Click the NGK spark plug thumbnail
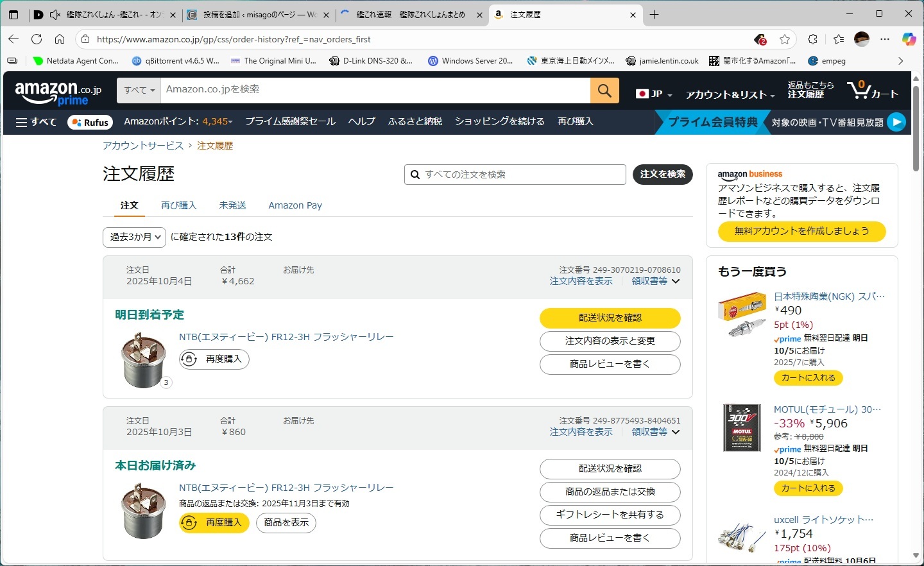 [x=742, y=314]
